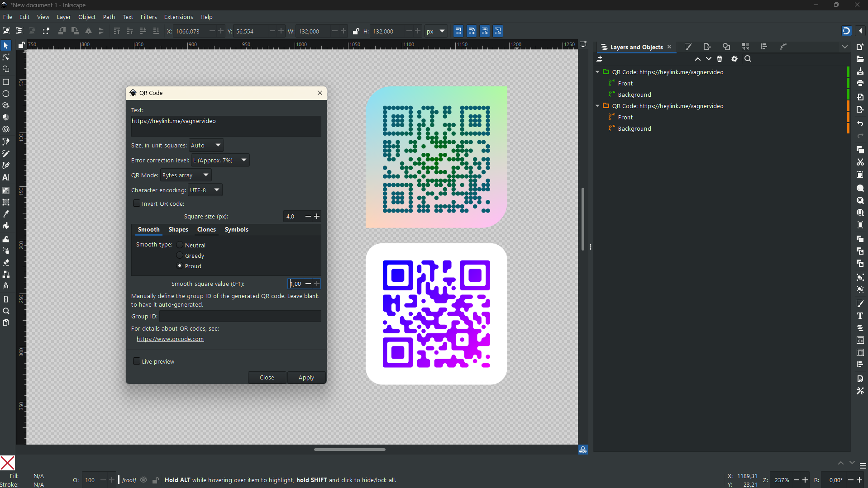Open Extensions menu
Viewport: 868px width, 488px height.
click(x=178, y=17)
